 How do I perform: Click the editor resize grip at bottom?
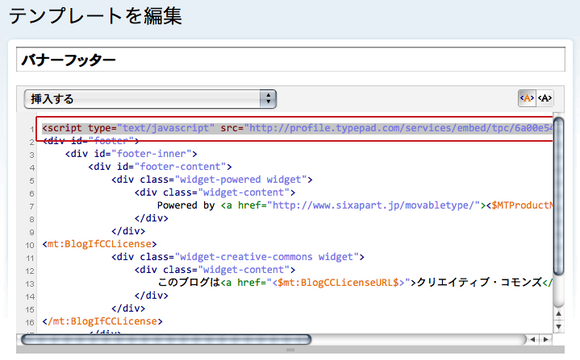pyautogui.click(x=290, y=349)
